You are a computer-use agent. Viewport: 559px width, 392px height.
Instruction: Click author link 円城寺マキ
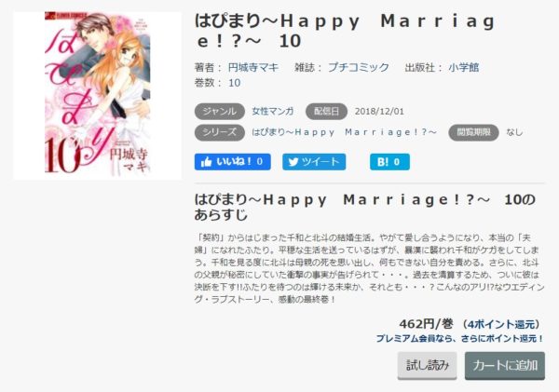[x=253, y=67]
